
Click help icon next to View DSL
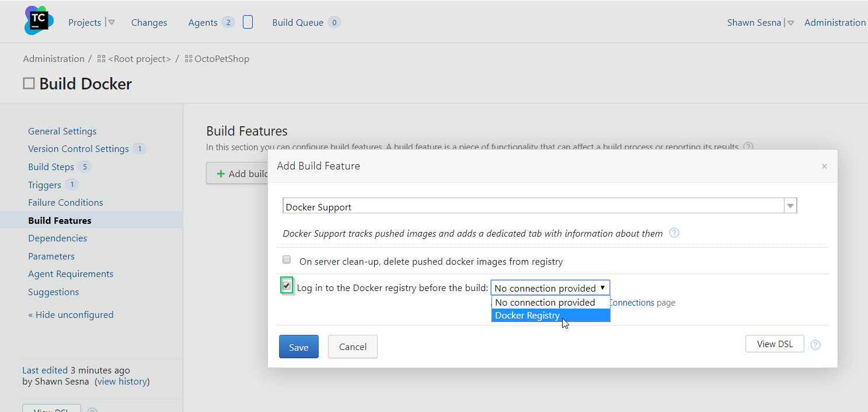tap(815, 345)
